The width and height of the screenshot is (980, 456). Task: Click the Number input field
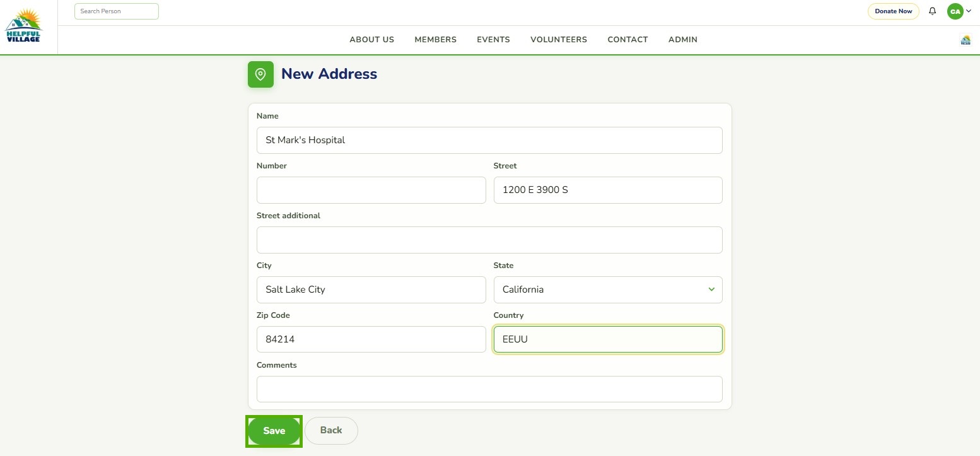pyautogui.click(x=371, y=190)
